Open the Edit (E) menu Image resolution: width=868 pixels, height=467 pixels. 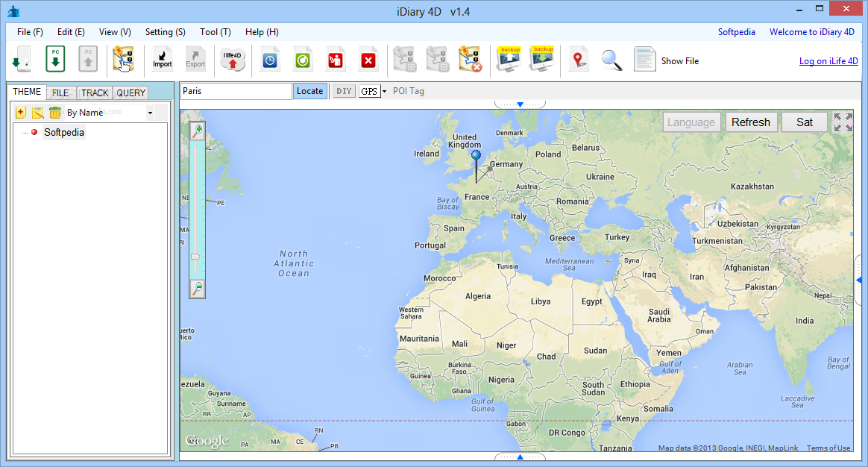pyautogui.click(x=71, y=32)
